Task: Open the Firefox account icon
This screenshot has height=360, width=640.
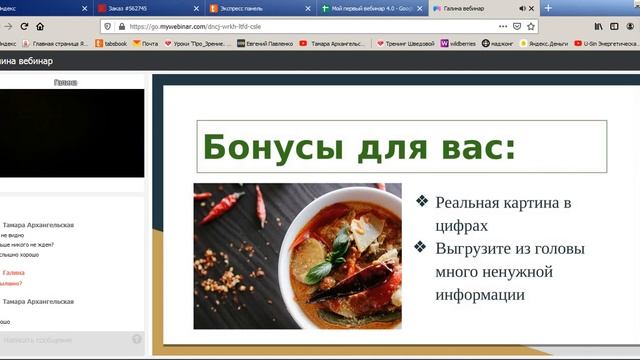Action: 630,27
